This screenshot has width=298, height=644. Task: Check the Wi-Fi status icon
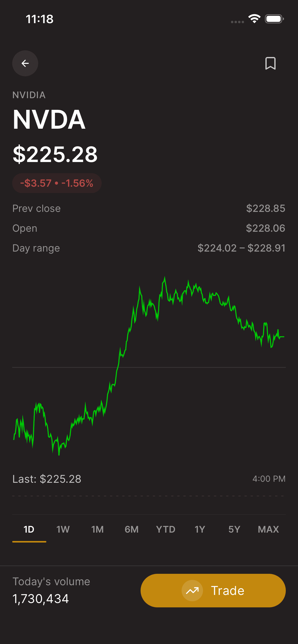(254, 19)
